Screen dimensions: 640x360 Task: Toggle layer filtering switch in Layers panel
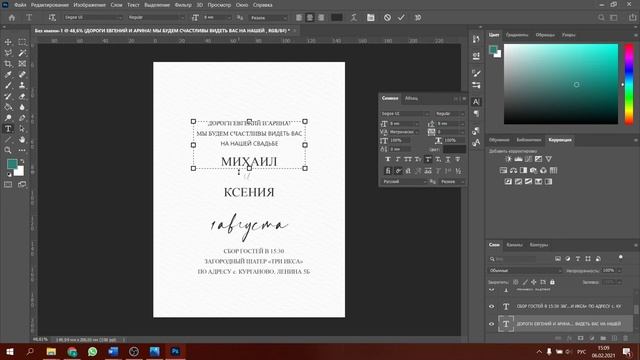[620, 257]
